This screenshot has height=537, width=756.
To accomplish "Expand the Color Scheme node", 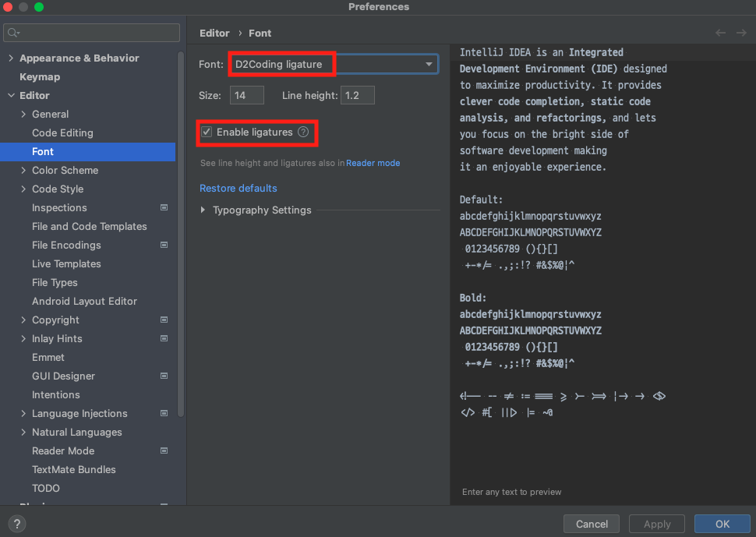I will click(23, 170).
